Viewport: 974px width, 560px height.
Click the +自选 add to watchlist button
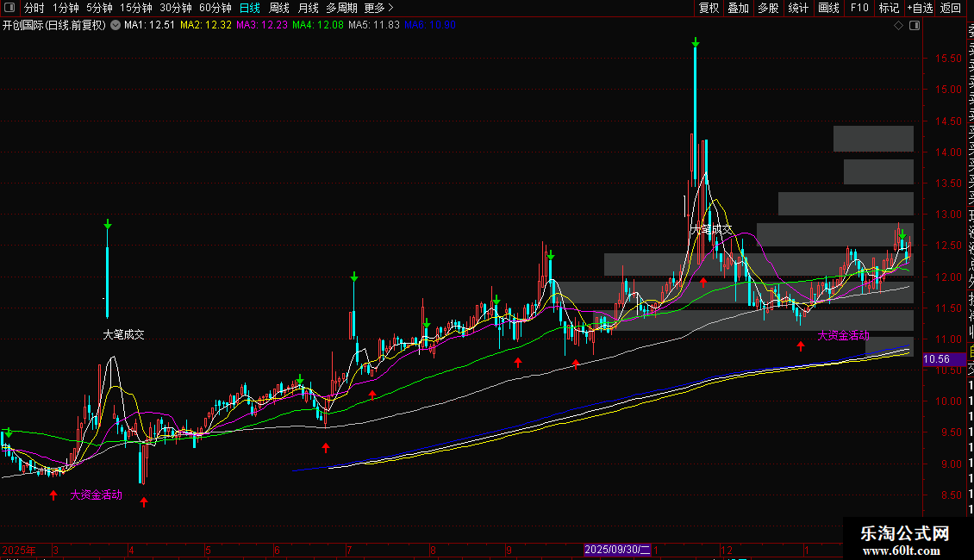(x=919, y=8)
